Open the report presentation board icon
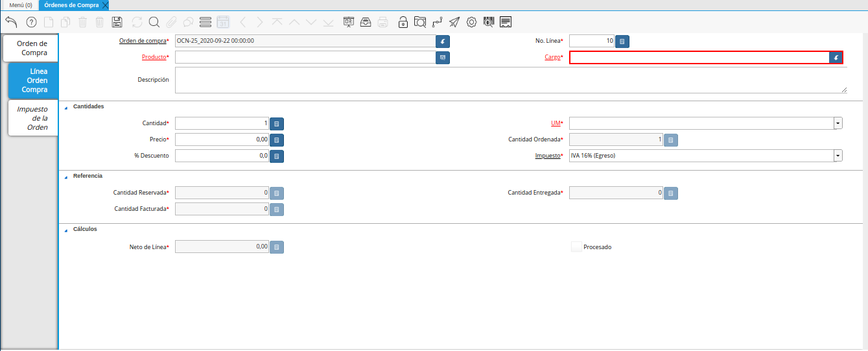Screen dimensions: 868x351 pos(349,22)
